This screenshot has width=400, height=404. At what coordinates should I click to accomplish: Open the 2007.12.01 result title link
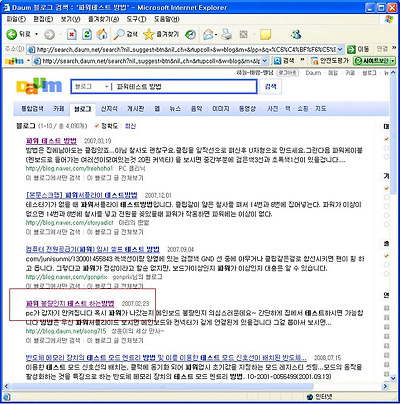pos(82,195)
